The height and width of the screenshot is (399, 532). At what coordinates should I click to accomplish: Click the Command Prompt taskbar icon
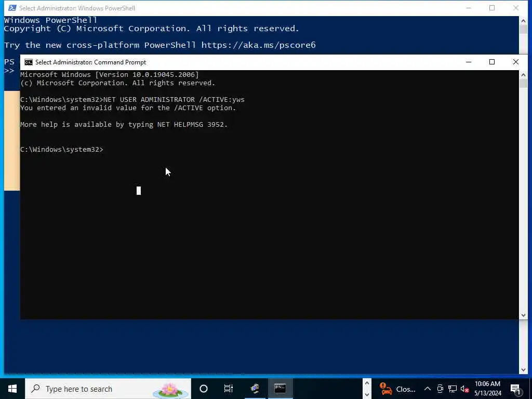tap(280, 389)
